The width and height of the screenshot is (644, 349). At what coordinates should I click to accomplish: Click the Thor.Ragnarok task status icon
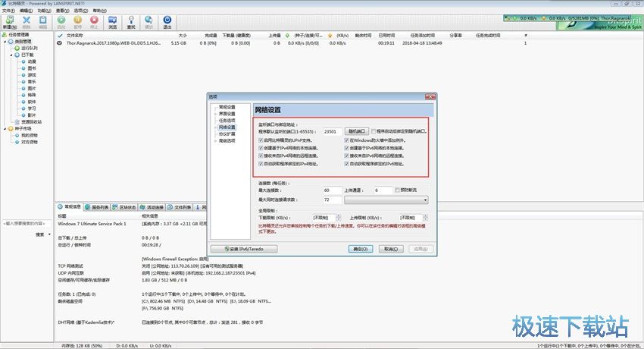tap(60, 42)
